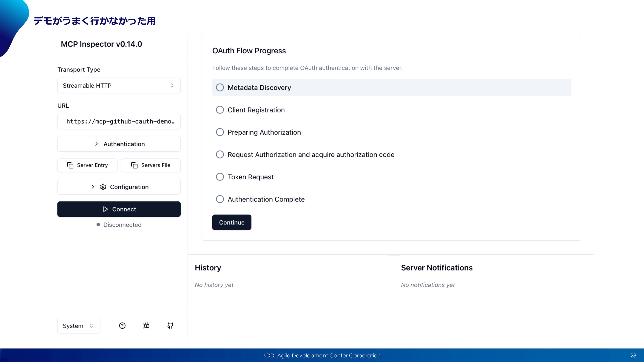Select the Preparing Authorization step
This screenshot has height=362, width=644.
pyautogui.click(x=264, y=132)
